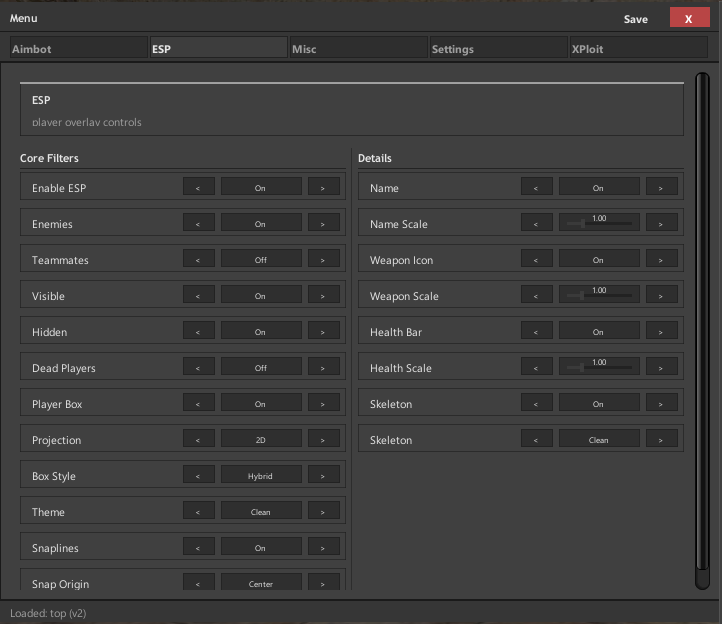Click the left arrow for Name
722x624 pixels.
pos(536,187)
